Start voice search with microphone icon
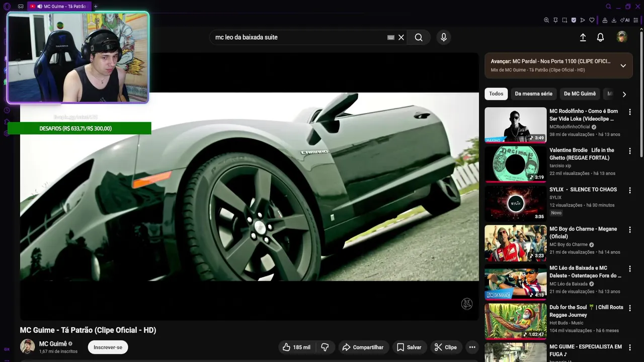 click(443, 37)
